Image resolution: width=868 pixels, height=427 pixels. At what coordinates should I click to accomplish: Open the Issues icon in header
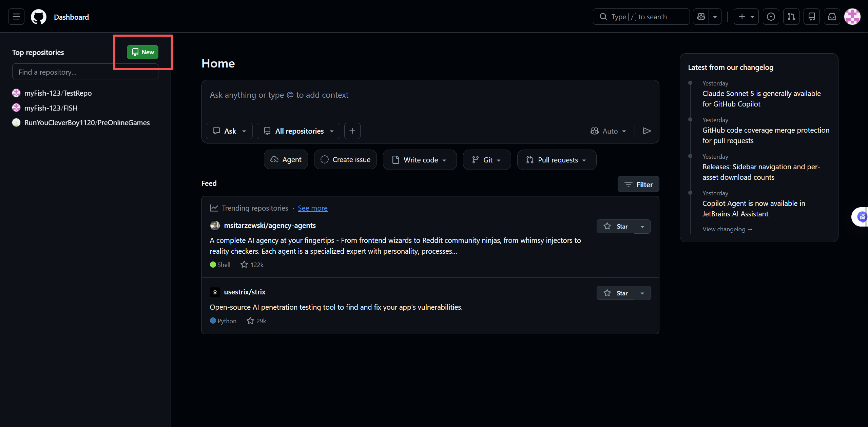click(x=771, y=17)
